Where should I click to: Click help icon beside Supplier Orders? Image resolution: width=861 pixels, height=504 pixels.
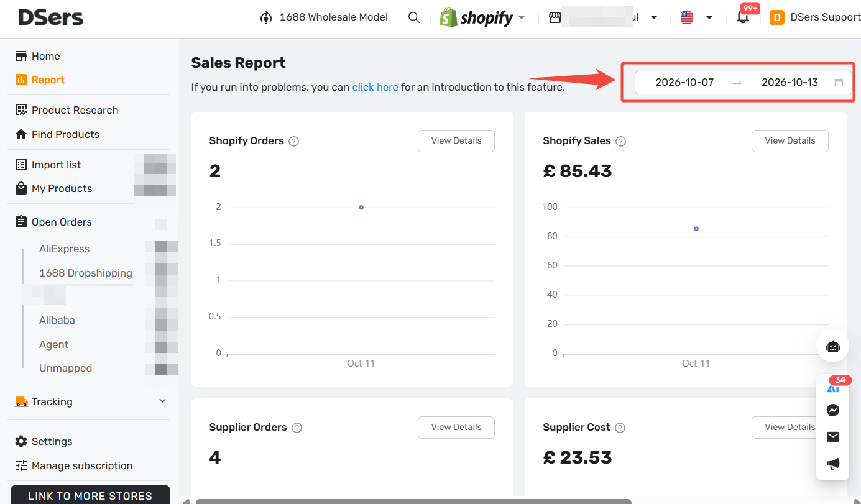coord(297,428)
